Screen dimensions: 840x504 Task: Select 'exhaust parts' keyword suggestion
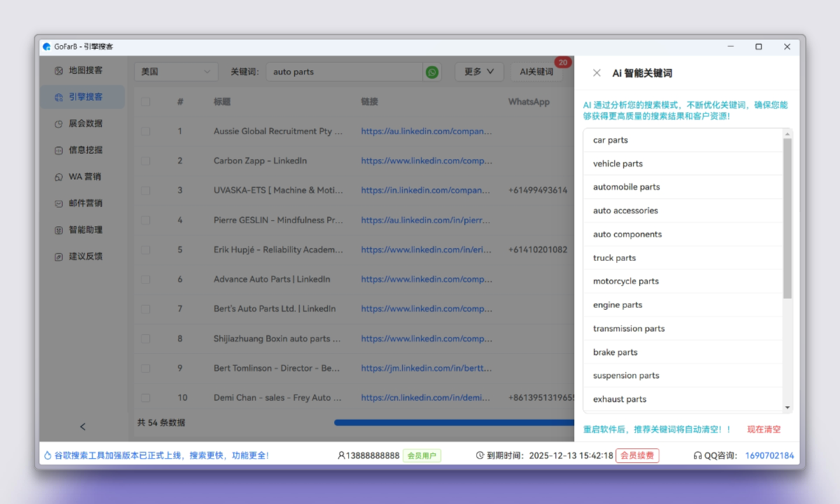pos(682,399)
